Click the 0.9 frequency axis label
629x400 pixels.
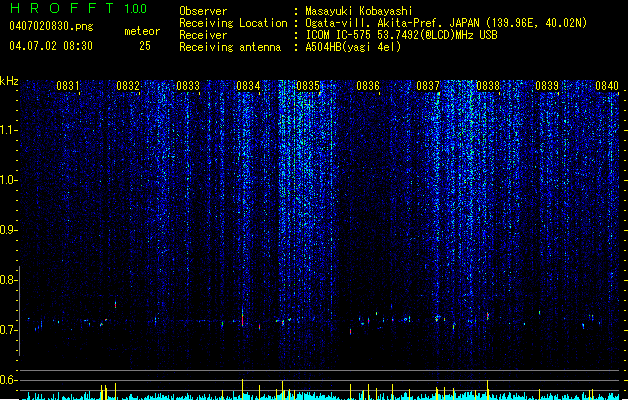click(8, 230)
